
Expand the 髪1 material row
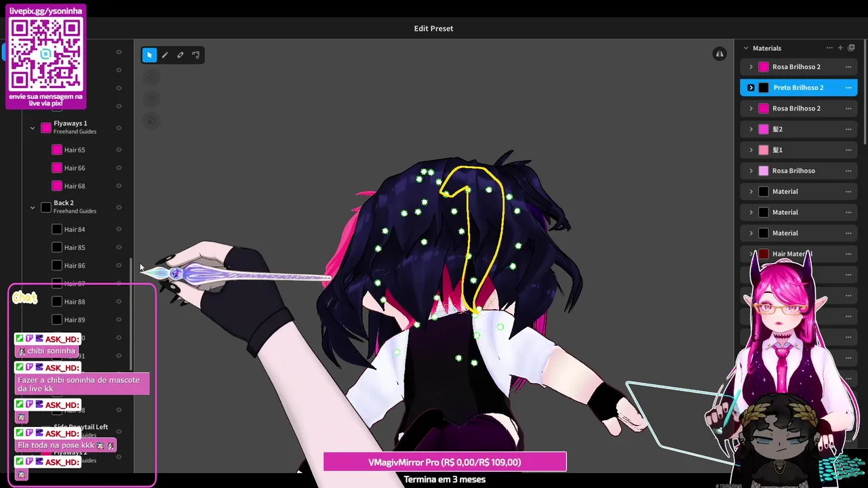(x=751, y=150)
